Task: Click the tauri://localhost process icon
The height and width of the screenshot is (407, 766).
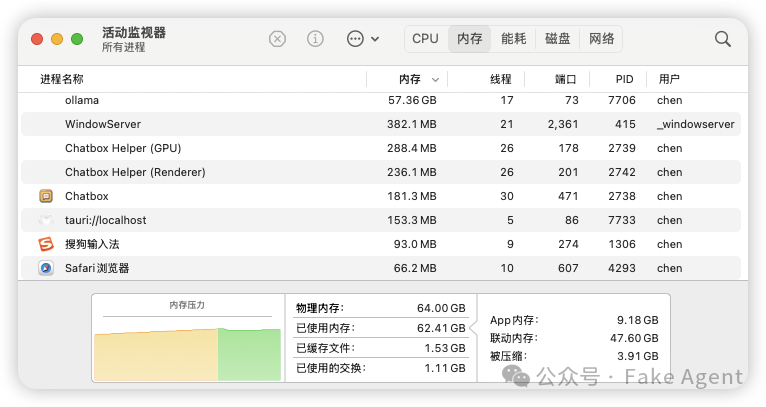Action: point(46,220)
